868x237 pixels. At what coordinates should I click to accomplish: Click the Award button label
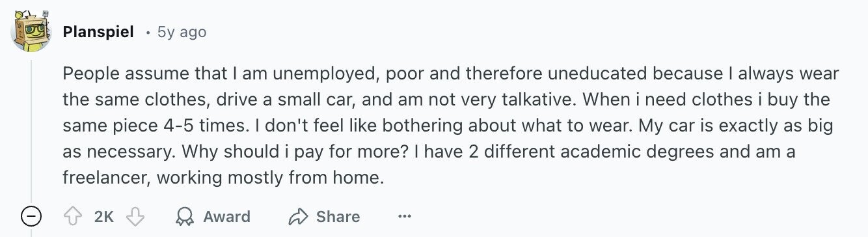pos(226,216)
